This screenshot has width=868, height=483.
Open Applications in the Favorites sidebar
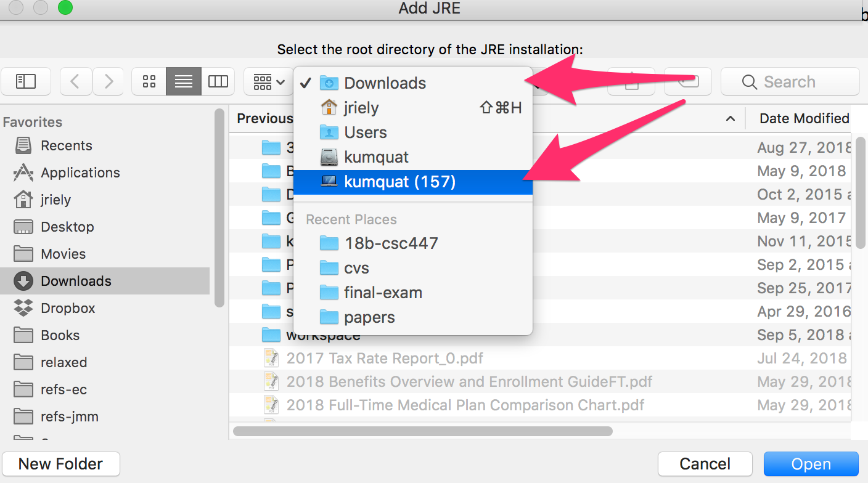coord(80,173)
